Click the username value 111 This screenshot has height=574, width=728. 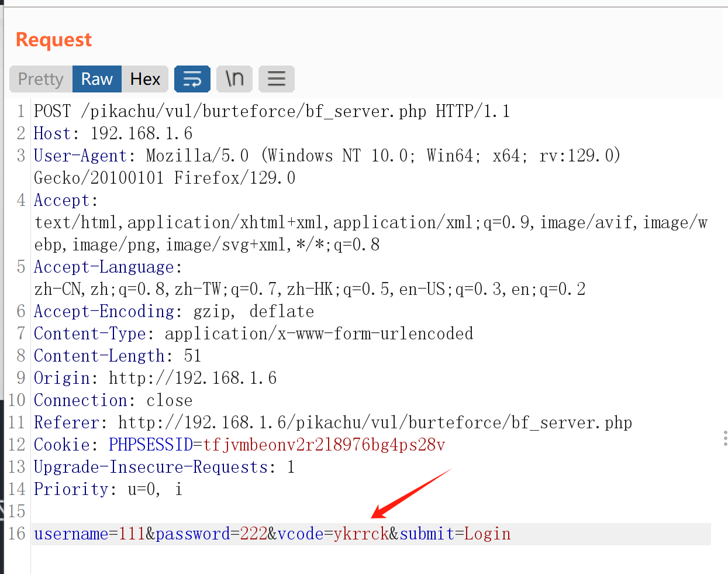click(132, 534)
